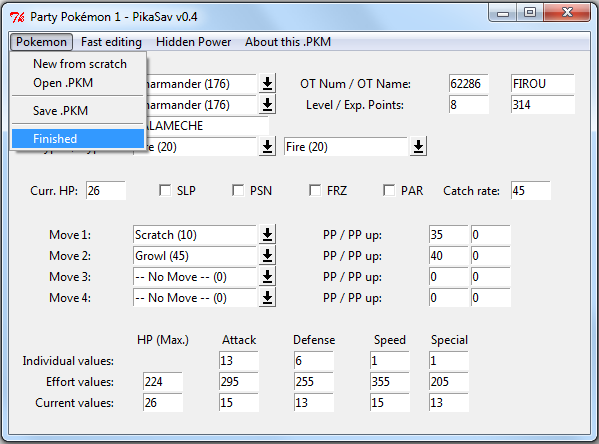
Task: Open the second Fire (20) type dropdown arrow
Action: click(418, 147)
